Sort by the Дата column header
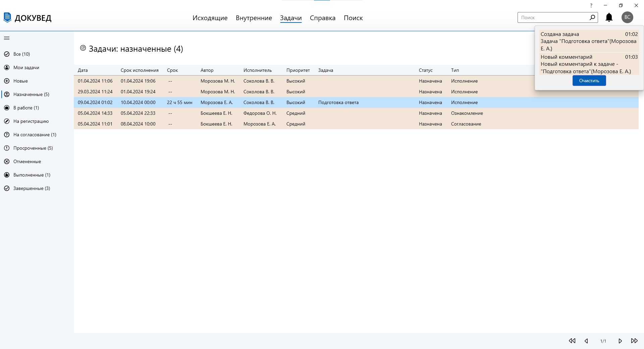Image resolution: width=644 pixels, height=349 pixels. [83, 70]
